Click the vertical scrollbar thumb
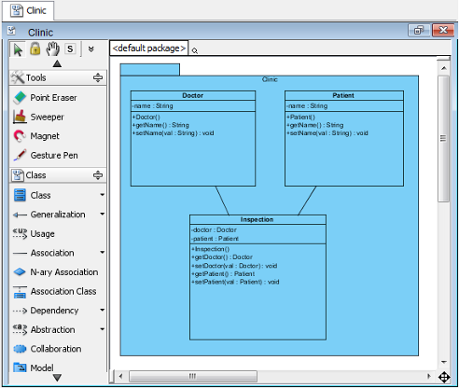 pyautogui.click(x=443, y=138)
